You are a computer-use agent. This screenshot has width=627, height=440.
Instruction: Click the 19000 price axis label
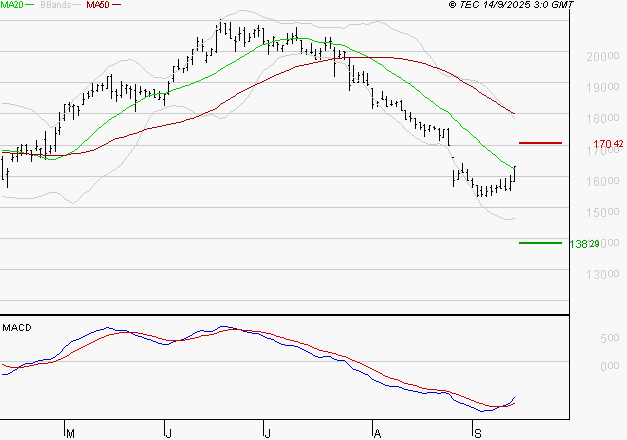tap(603, 88)
